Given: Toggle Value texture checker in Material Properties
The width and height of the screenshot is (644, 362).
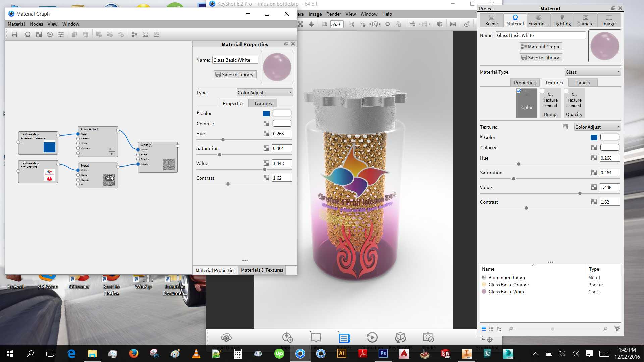Looking at the screenshot, I should [266, 163].
